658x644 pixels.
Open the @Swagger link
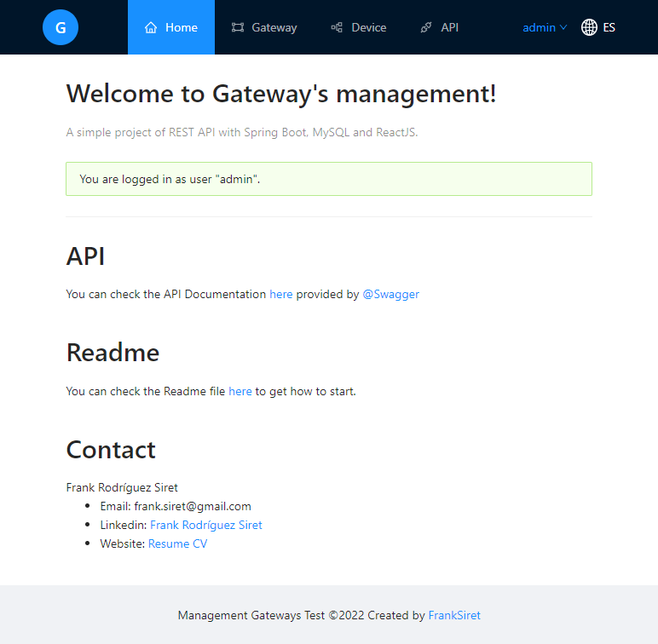pos(390,295)
